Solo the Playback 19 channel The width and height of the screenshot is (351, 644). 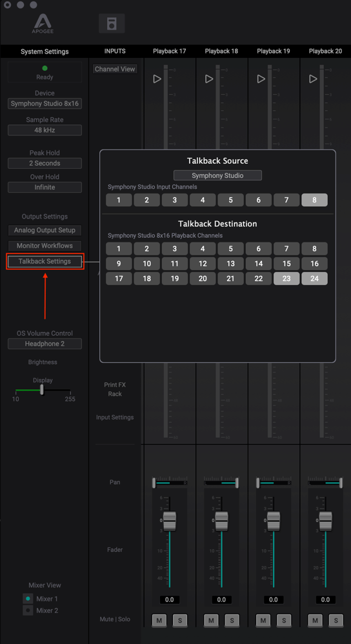[284, 620]
